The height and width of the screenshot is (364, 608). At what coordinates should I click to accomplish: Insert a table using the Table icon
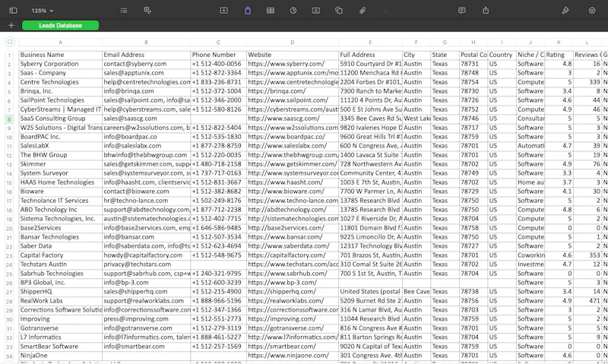[271, 11]
